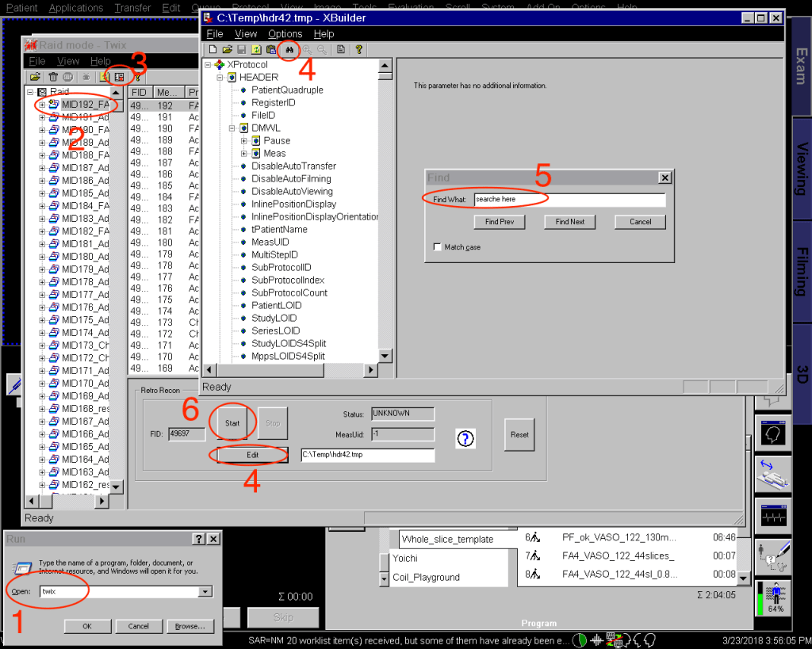
Task: Click the Find Next button
Action: pyautogui.click(x=569, y=222)
